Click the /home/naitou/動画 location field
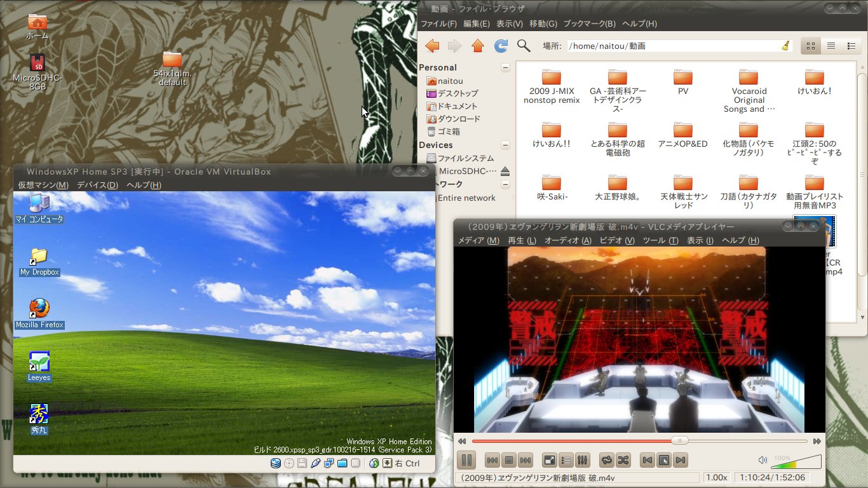Screen dimensions: 868x488 point(679,46)
